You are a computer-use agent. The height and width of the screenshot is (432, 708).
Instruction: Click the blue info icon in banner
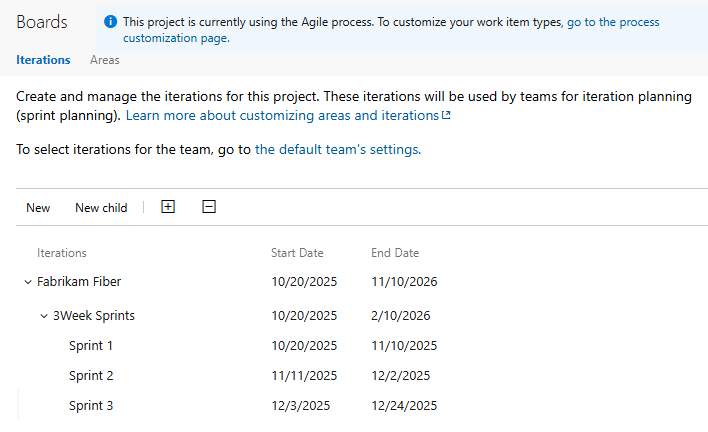click(x=110, y=22)
